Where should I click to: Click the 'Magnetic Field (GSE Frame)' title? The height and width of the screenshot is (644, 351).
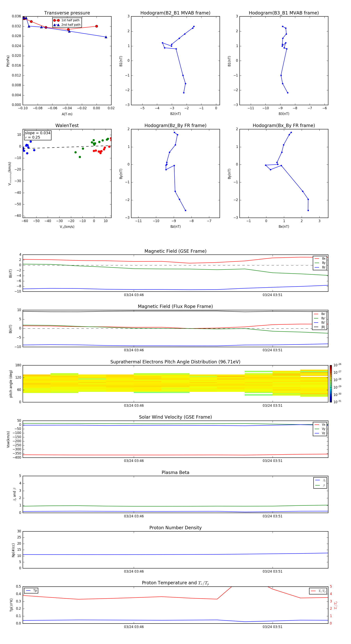pyautogui.click(x=175, y=251)
